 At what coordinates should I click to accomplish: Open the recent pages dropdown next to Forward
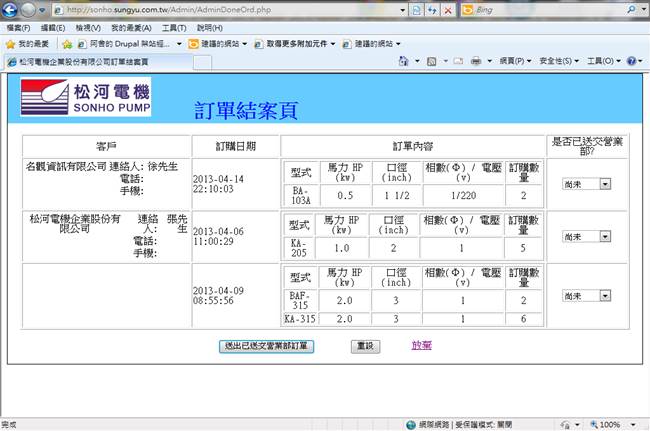tap(42, 10)
